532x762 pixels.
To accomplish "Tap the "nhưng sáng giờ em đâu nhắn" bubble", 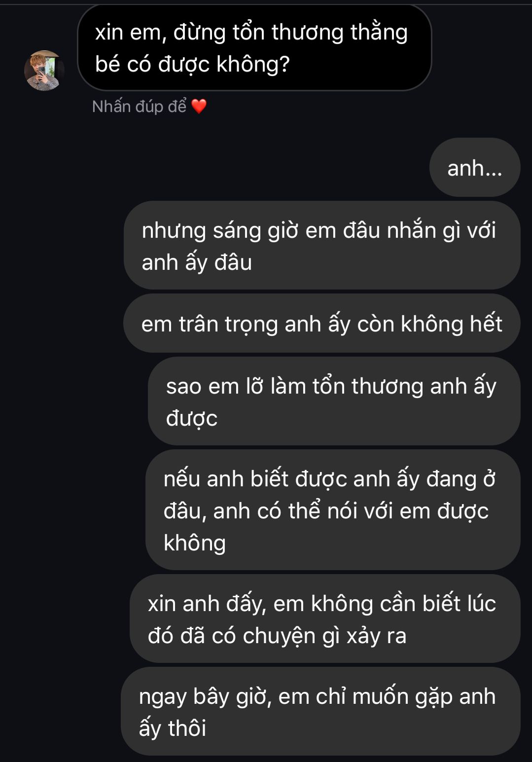I will (x=322, y=246).
